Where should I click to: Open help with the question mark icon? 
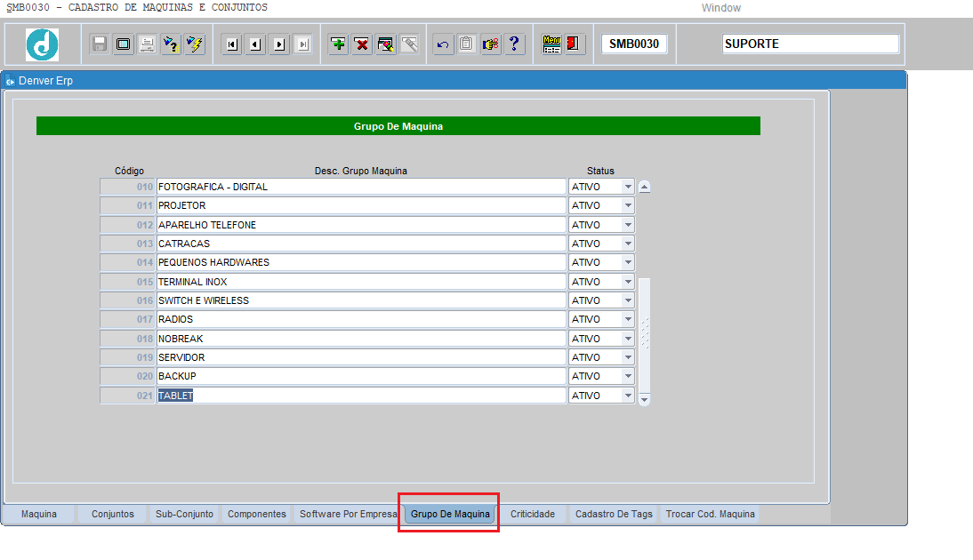click(x=514, y=44)
